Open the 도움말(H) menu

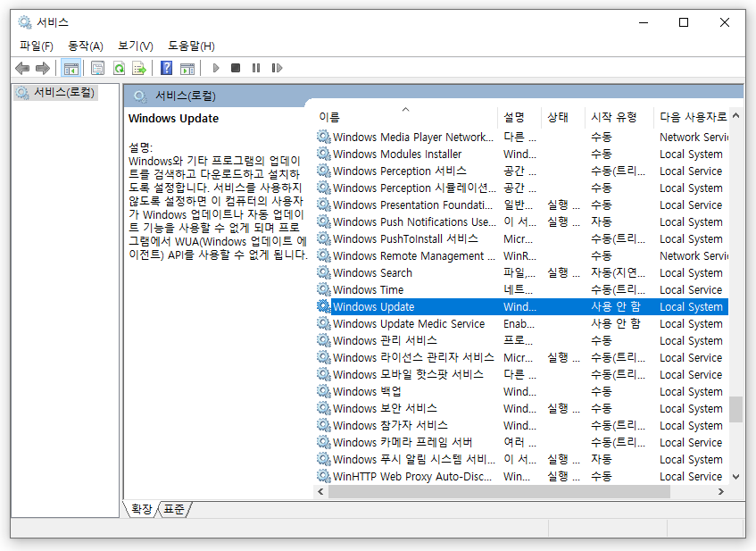pos(191,46)
